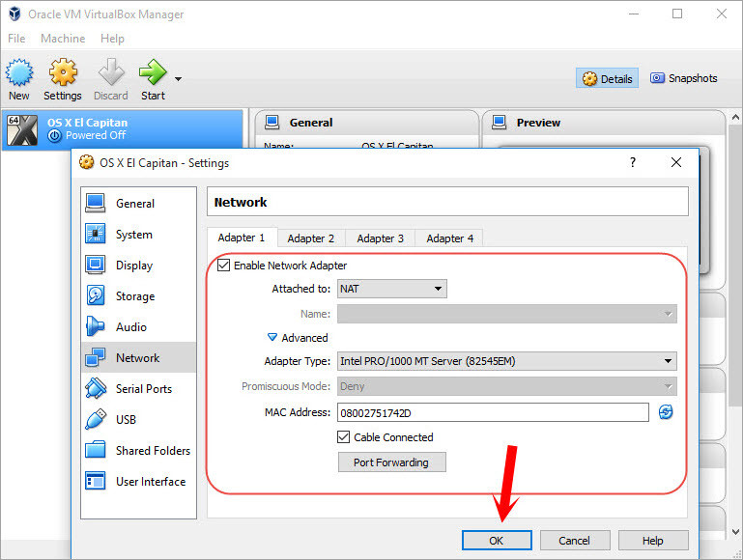This screenshot has height=560, width=743.
Task: Open the System settings category
Action: pos(138,235)
